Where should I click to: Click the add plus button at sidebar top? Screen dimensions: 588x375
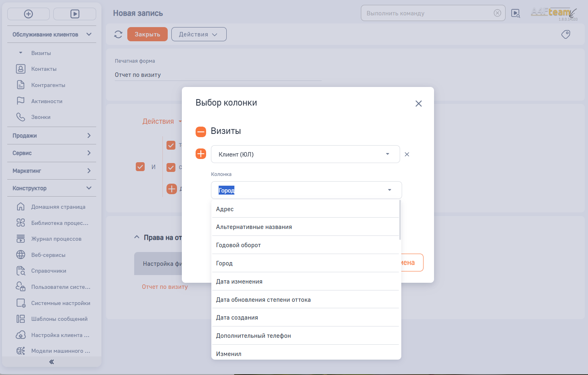(x=28, y=14)
